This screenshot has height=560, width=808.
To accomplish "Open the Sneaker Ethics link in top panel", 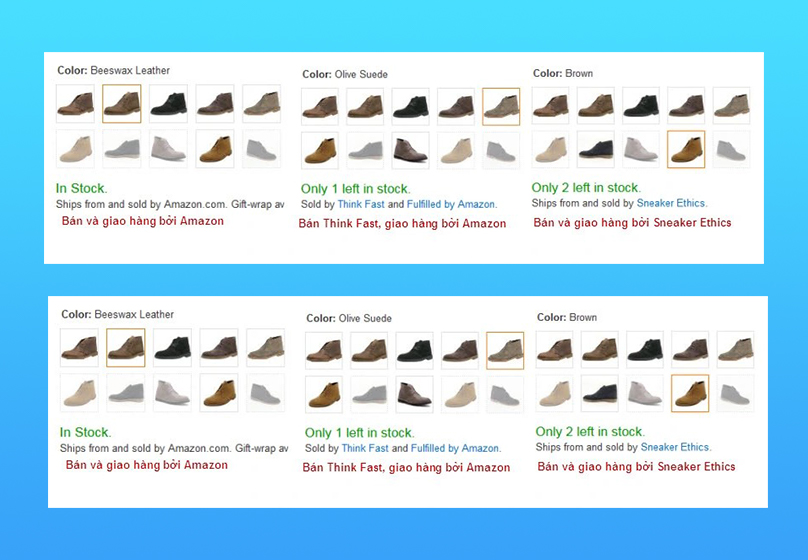I will pyautogui.click(x=670, y=203).
